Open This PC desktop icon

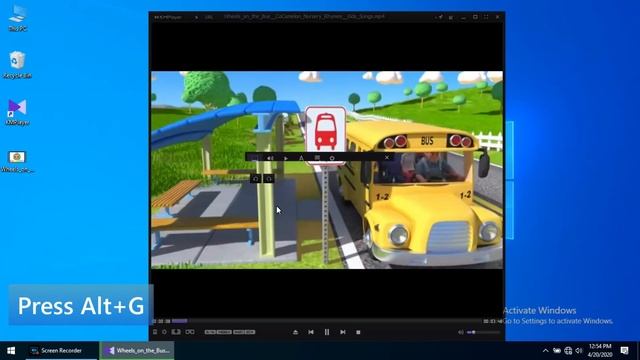pyautogui.click(x=18, y=18)
